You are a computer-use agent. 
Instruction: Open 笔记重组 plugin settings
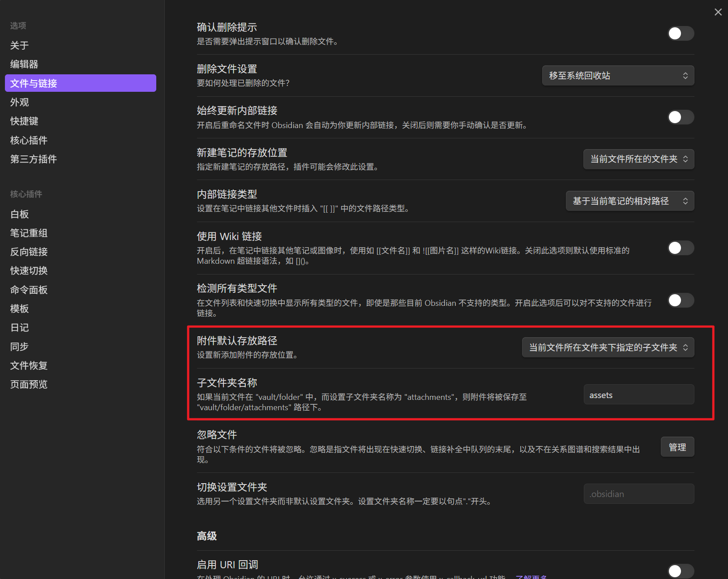pos(81,233)
